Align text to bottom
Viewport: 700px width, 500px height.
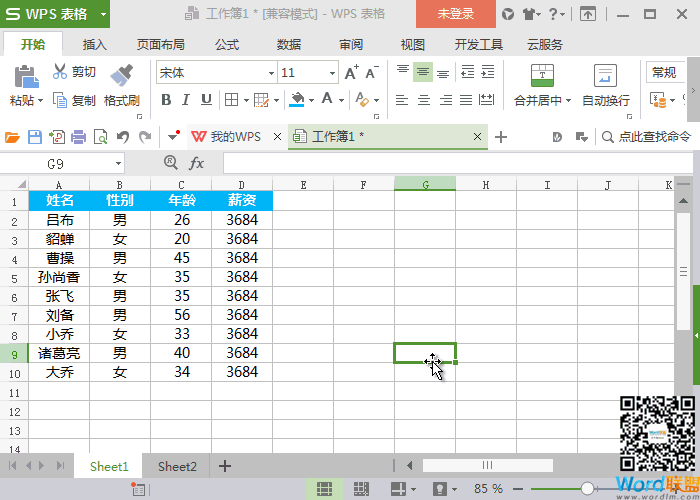pyautogui.click(x=443, y=72)
